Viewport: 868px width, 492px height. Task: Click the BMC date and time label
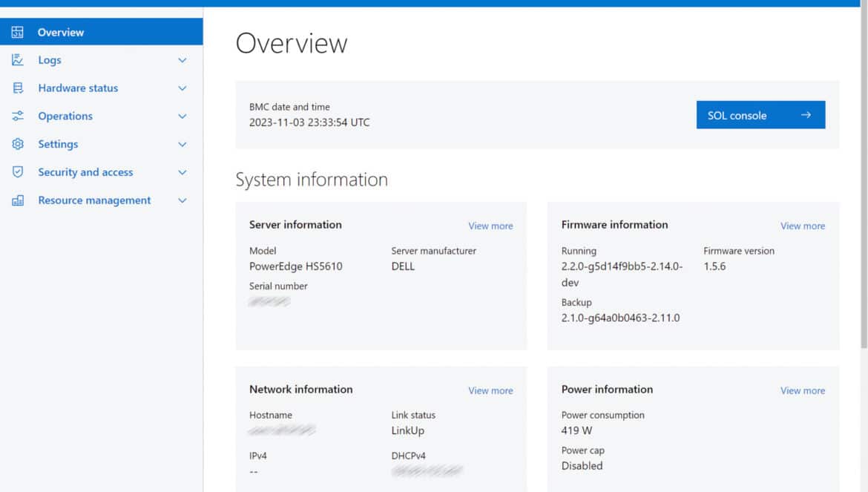click(x=289, y=107)
